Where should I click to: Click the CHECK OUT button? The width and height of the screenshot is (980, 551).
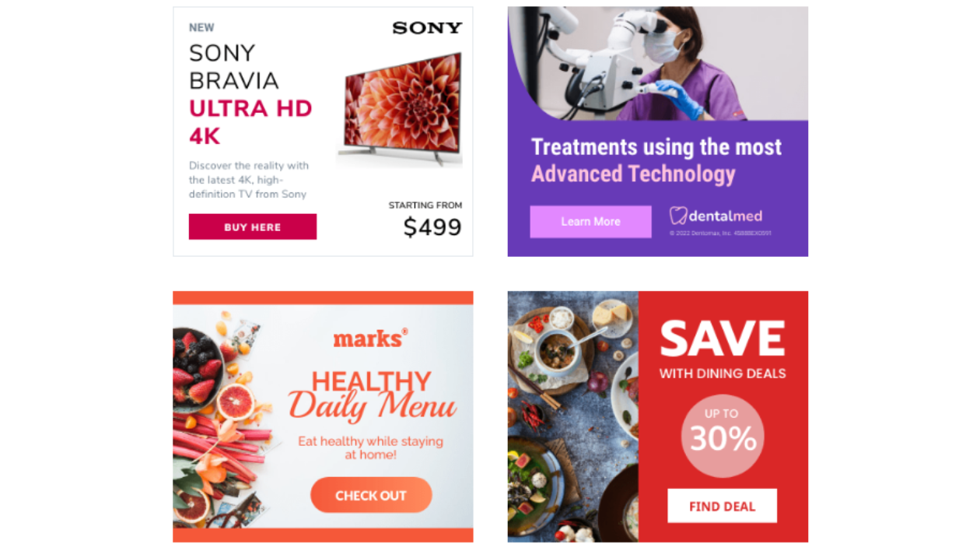point(371,495)
